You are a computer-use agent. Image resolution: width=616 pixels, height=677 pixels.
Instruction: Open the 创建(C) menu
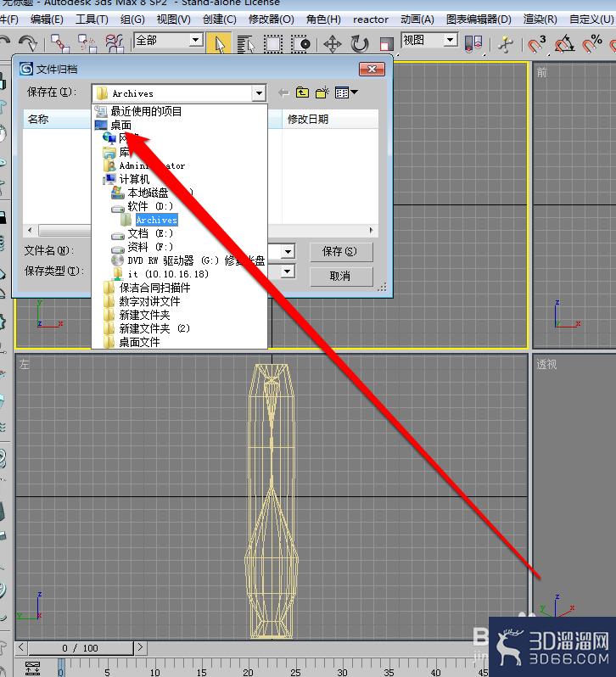[219, 20]
